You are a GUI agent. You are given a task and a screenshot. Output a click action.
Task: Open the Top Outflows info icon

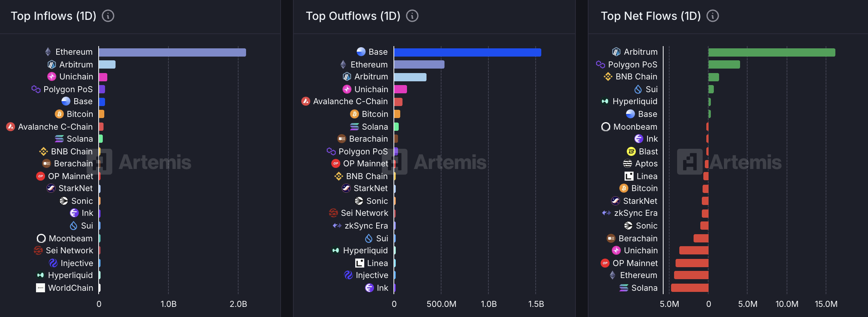[x=412, y=16]
